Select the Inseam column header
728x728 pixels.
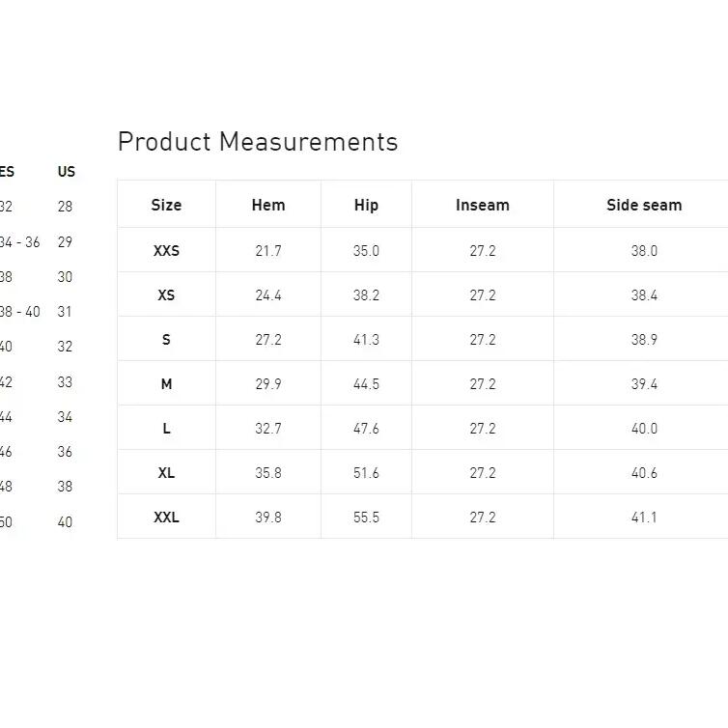(483, 205)
